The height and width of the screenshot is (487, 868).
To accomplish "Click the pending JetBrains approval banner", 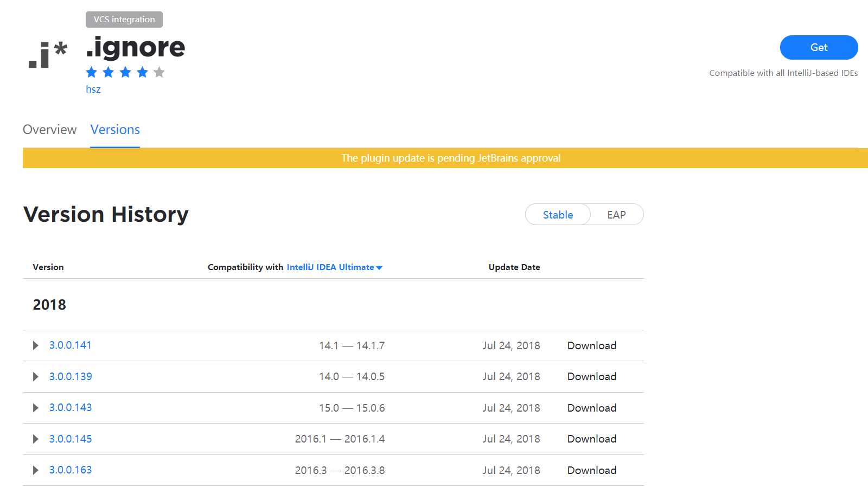I will click(445, 158).
